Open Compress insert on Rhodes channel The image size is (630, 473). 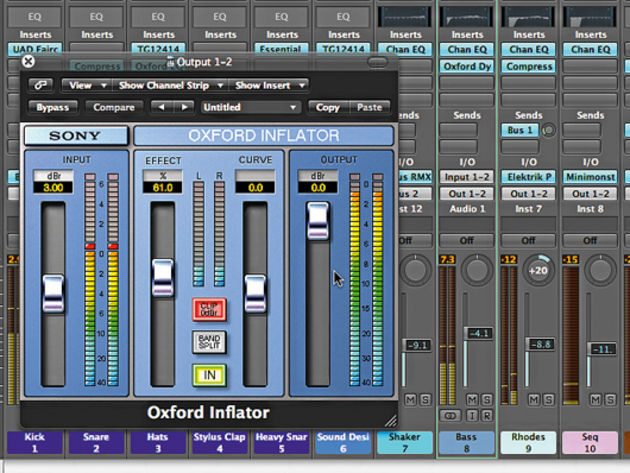(x=529, y=66)
